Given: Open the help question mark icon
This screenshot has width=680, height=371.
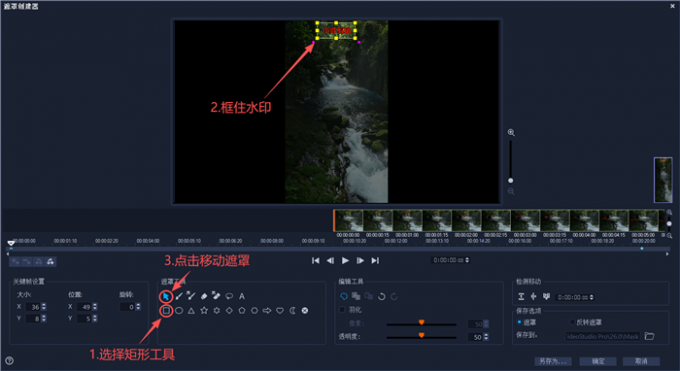Looking at the screenshot, I should pos(9,361).
